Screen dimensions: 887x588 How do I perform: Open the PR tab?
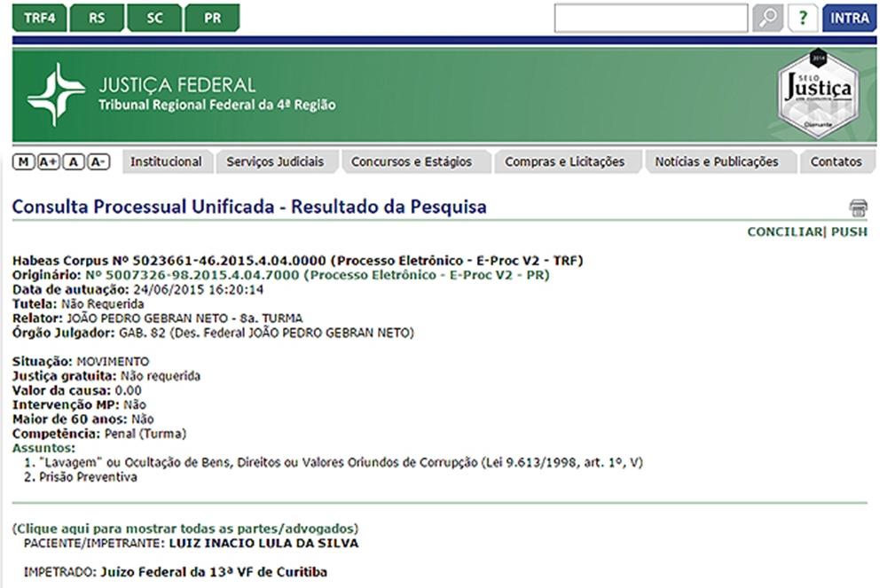pyautogui.click(x=212, y=18)
